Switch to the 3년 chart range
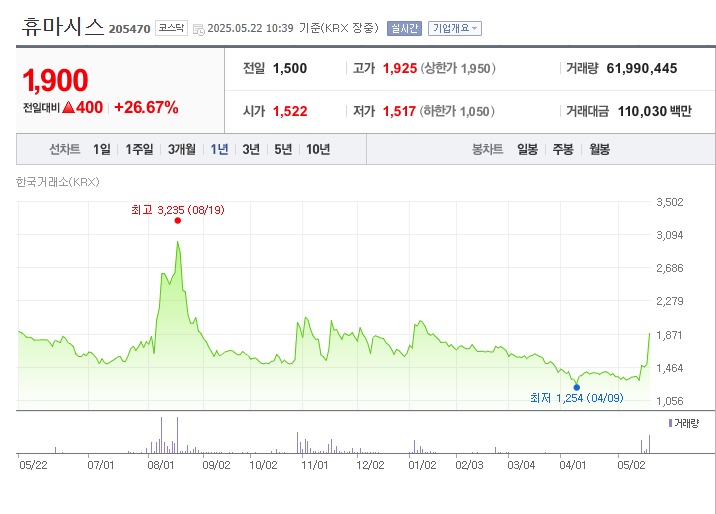The width and height of the screenshot is (716, 514). click(251, 149)
